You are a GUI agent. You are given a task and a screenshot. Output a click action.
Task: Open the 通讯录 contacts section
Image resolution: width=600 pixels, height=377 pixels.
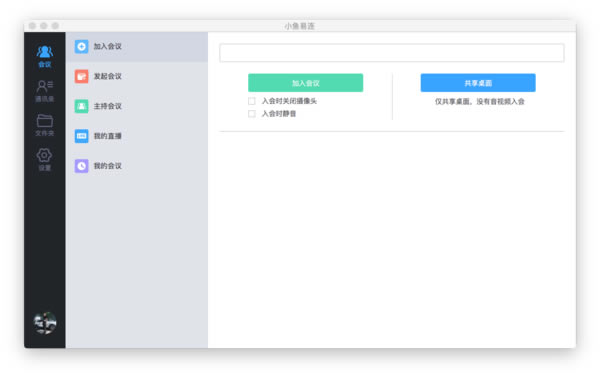45,91
